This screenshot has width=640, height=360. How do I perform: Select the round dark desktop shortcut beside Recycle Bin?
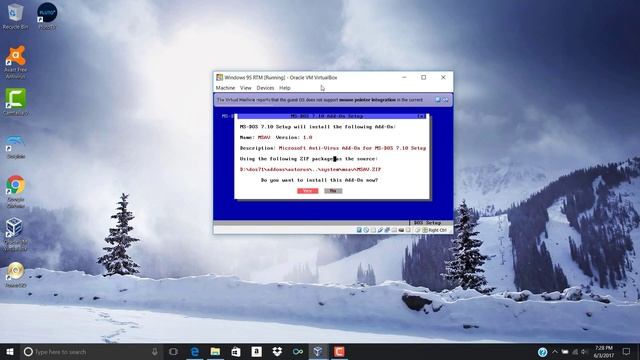47,16
